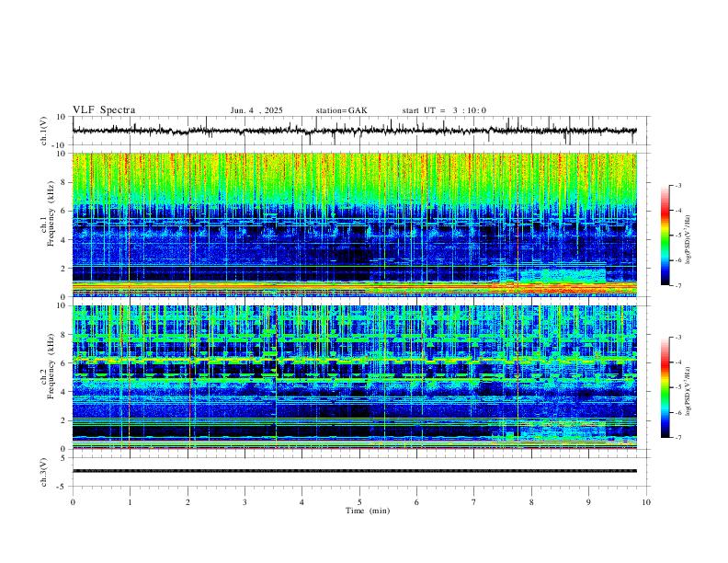
Task: Click the ch.2 spectrogram image
Action: (x=355, y=377)
